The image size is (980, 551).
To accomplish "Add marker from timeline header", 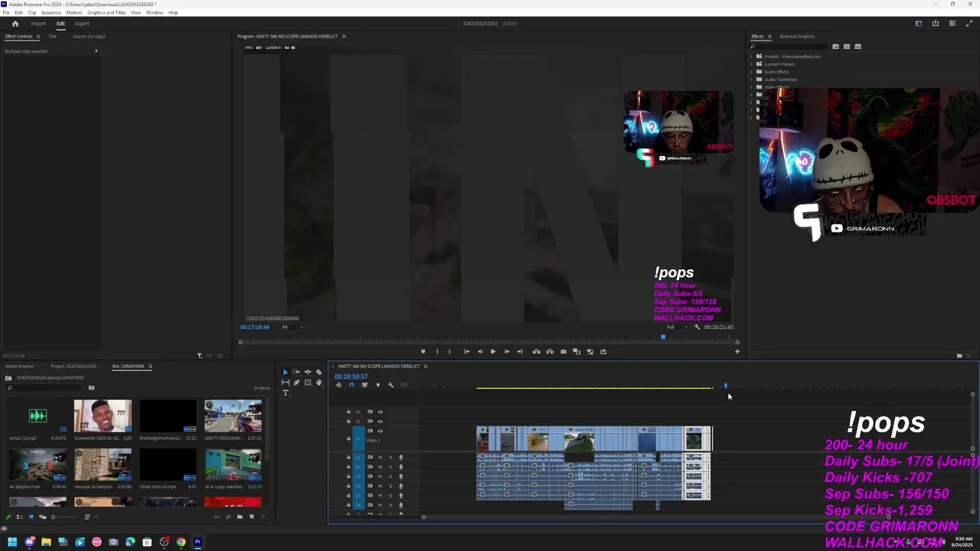I will click(377, 385).
